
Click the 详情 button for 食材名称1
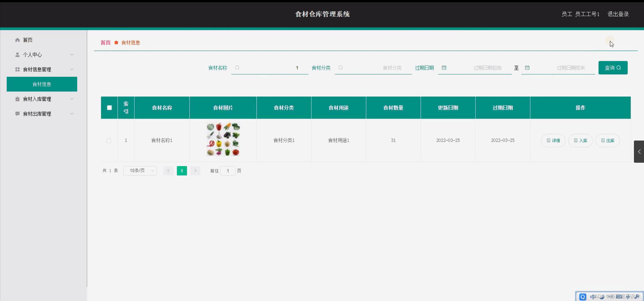pos(553,141)
